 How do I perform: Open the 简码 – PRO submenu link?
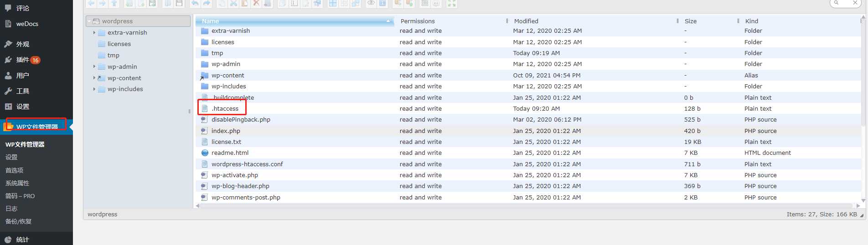click(x=20, y=196)
